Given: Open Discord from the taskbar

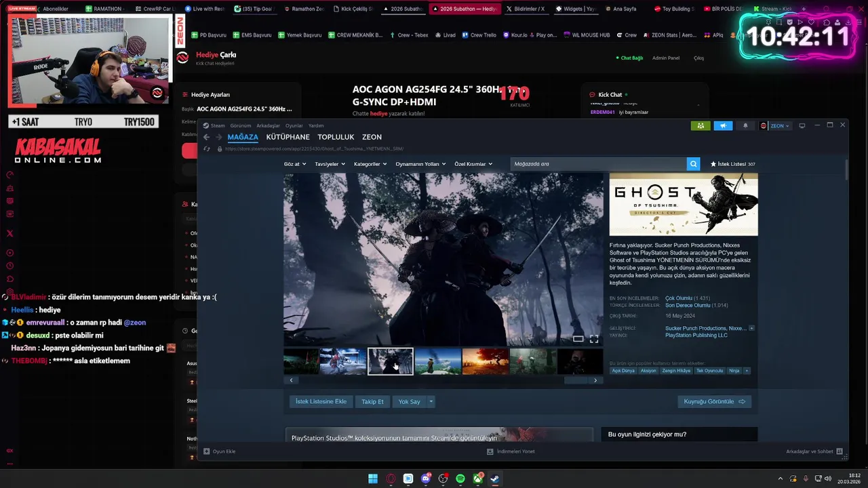Looking at the screenshot, I should pyautogui.click(x=426, y=479).
